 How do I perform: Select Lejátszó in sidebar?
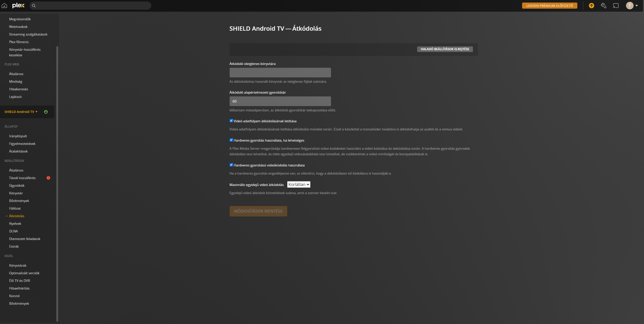click(x=15, y=97)
